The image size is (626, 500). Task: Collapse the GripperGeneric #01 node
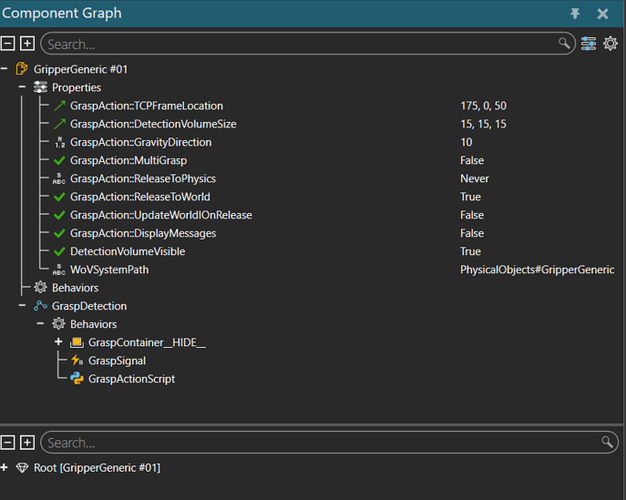coord(4,69)
